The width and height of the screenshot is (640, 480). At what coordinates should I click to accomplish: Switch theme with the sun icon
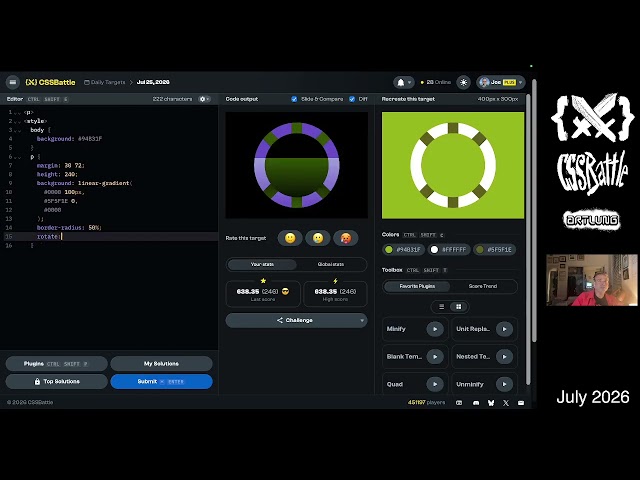[x=463, y=82]
